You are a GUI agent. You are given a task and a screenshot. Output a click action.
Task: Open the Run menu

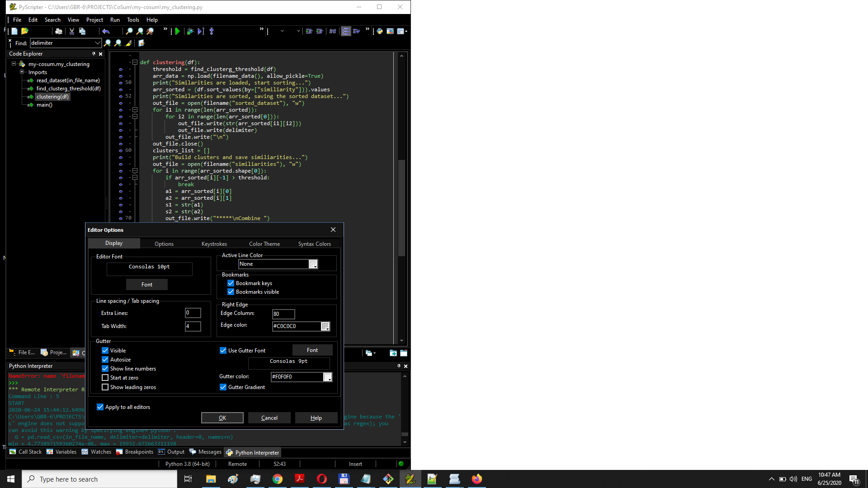tap(114, 19)
